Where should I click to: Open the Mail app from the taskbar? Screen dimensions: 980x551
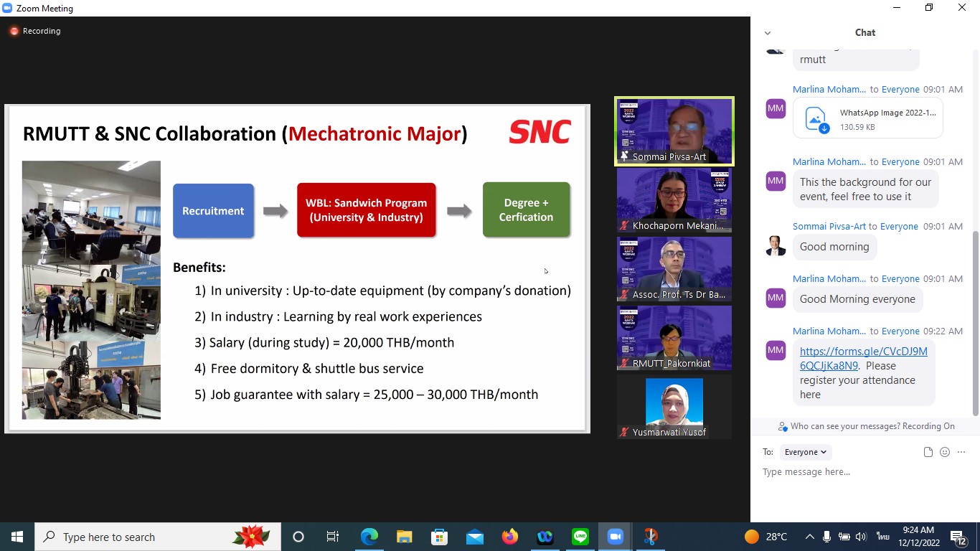pos(474,537)
